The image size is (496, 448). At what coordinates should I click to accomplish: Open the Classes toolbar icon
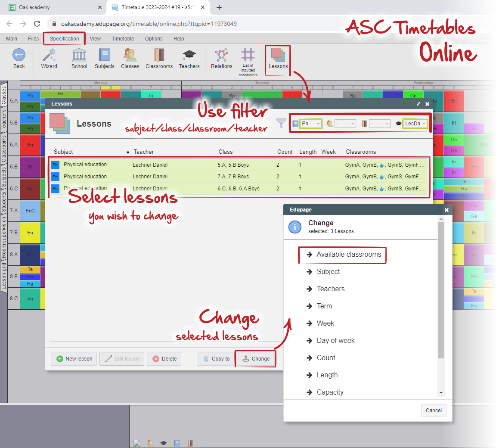[x=130, y=55]
